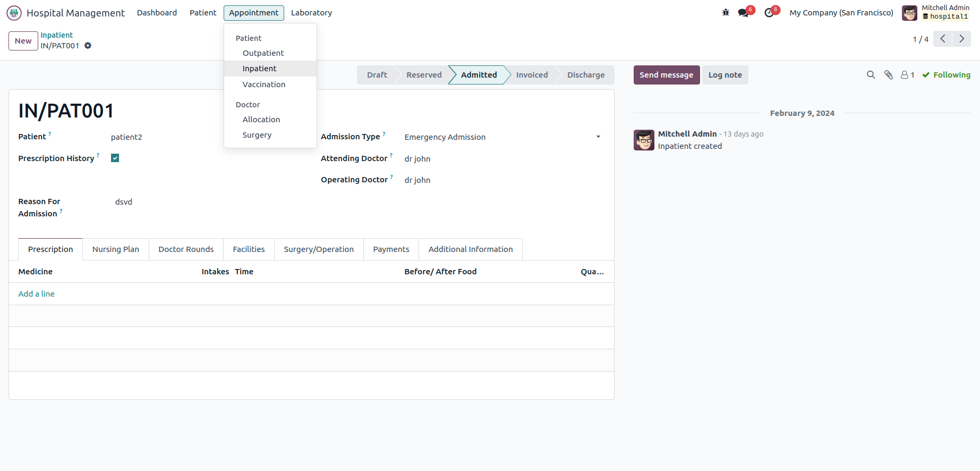Go to the previous record arrow
The height and width of the screenshot is (471, 980).
coord(943,39)
